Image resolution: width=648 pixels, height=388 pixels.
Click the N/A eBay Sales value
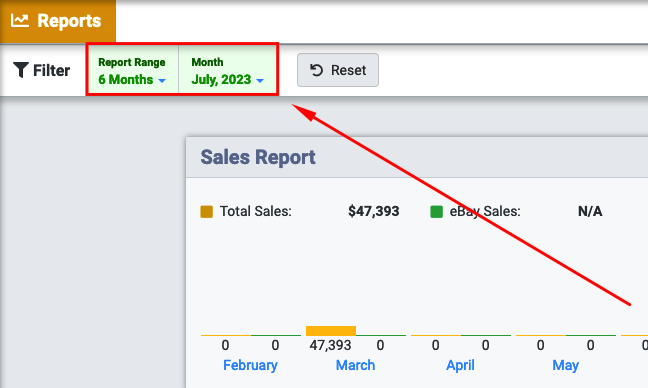click(590, 212)
